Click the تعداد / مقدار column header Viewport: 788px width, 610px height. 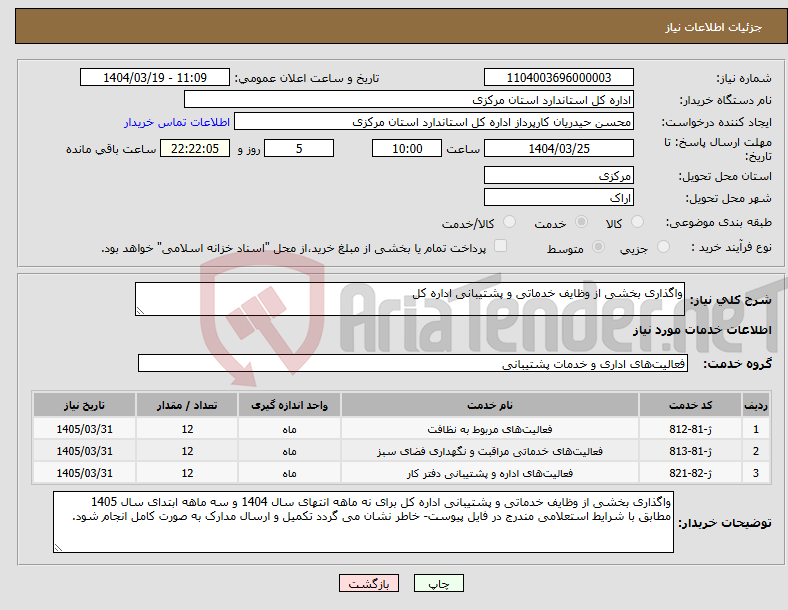187,405
